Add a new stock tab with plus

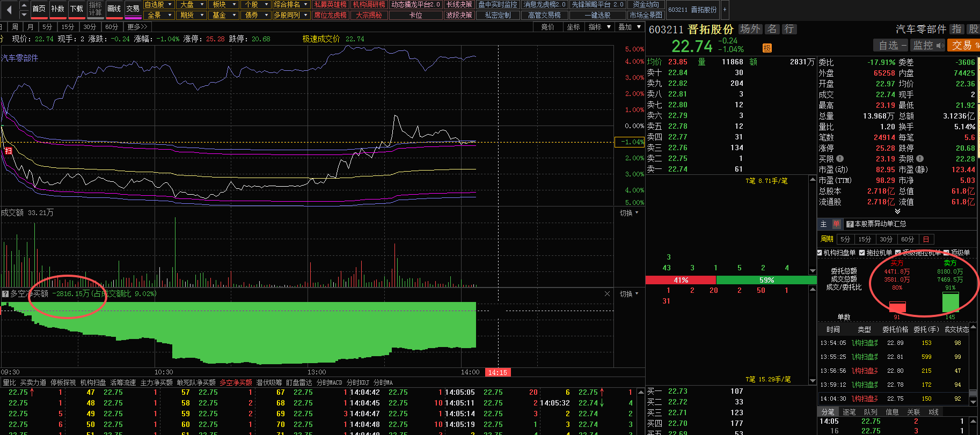pos(725,10)
